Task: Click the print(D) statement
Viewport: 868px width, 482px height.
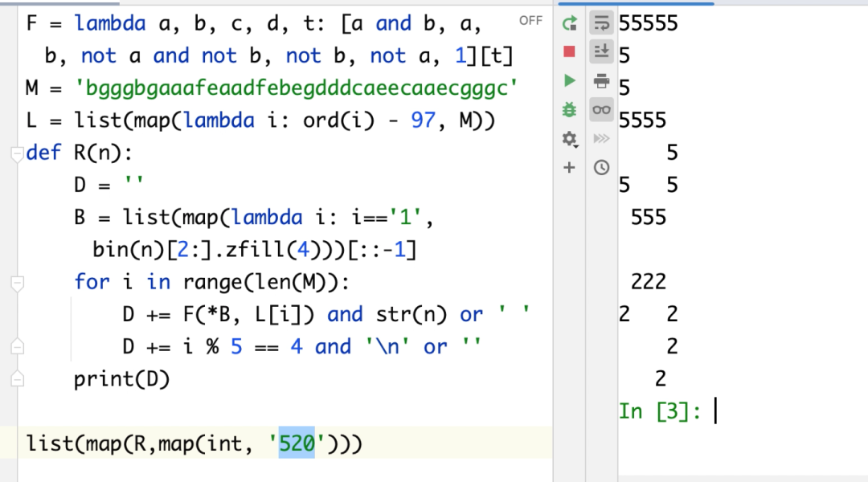Action: pyautogui.click(x=122, y=379)
